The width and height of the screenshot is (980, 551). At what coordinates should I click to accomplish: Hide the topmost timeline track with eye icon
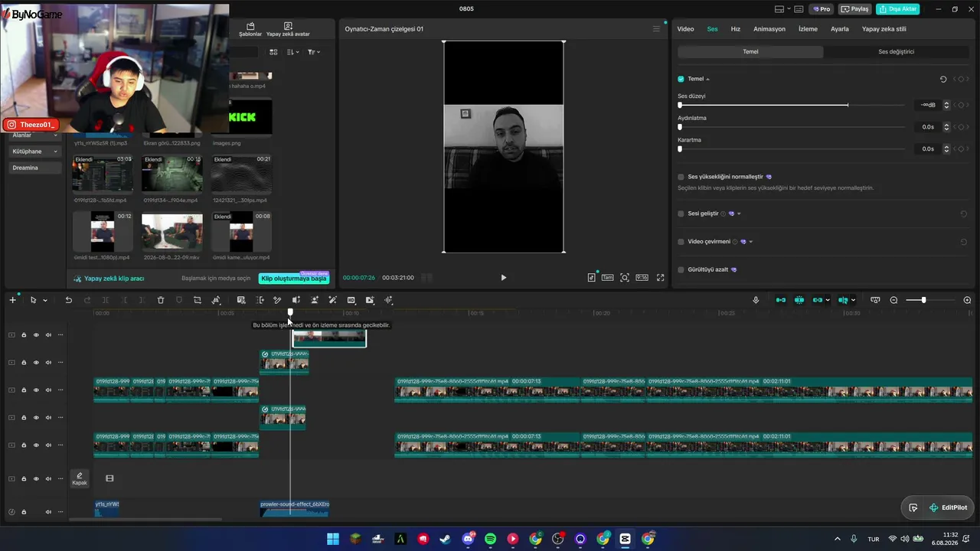[36, 334]
